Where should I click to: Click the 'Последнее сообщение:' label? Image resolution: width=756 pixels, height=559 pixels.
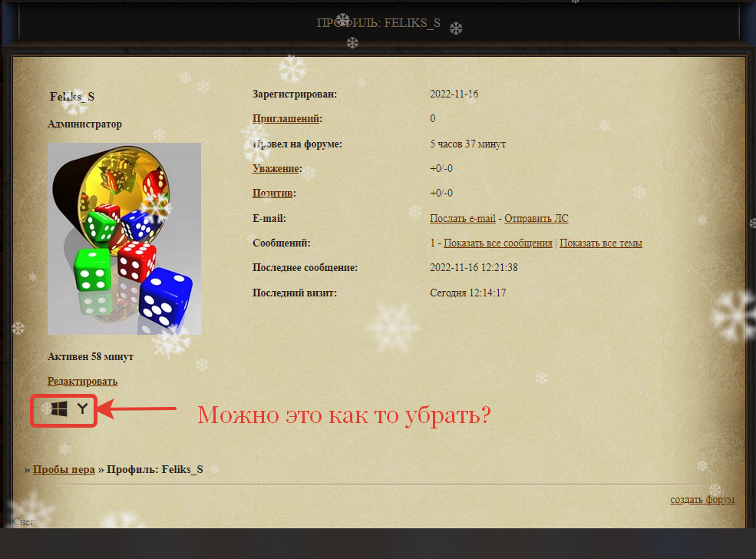(305, 268)
